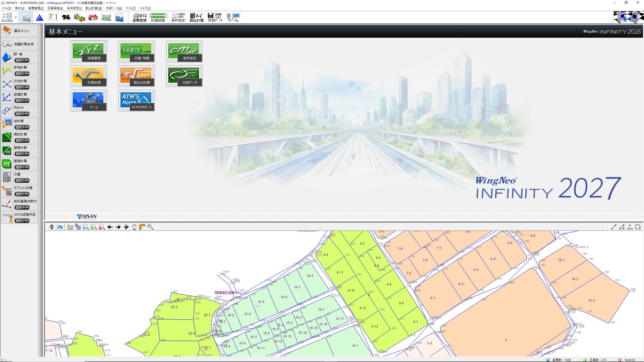Open the 座標管理(Z) menu
Image resolution: width=644 pixels, height=362 pixels.
(36, 8)
